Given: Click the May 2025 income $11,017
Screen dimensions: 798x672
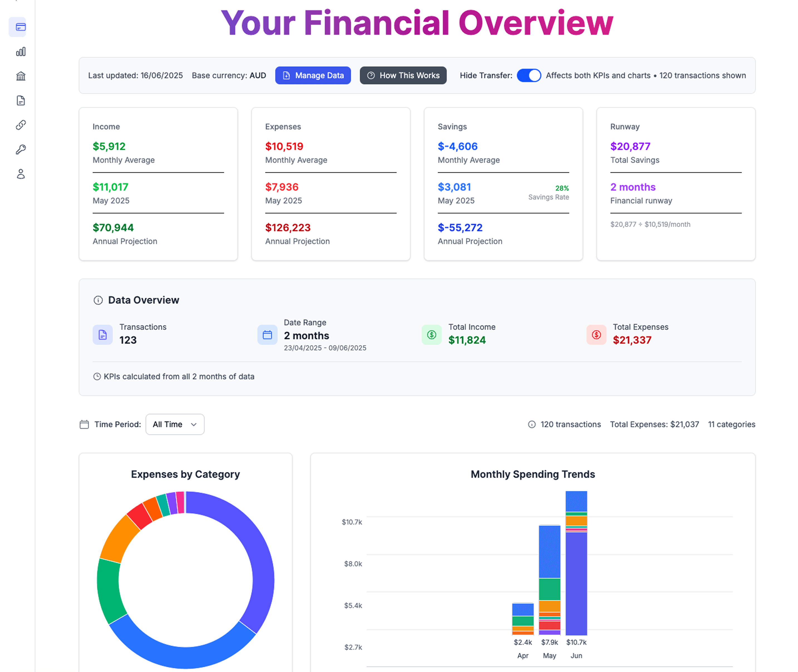Looking at the screenshot, I should (111, 187).
